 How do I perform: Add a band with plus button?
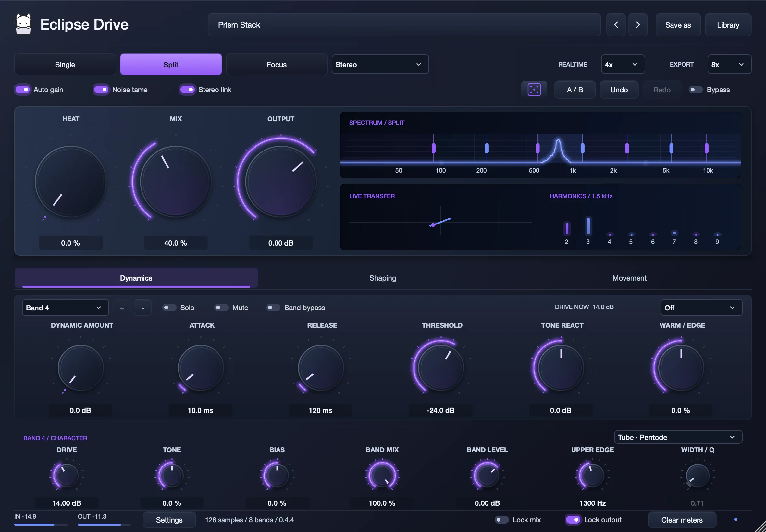(122, 308)
